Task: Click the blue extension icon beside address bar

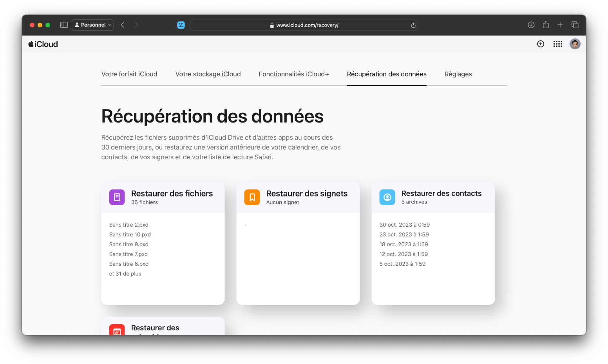Action: coord(181,25)
